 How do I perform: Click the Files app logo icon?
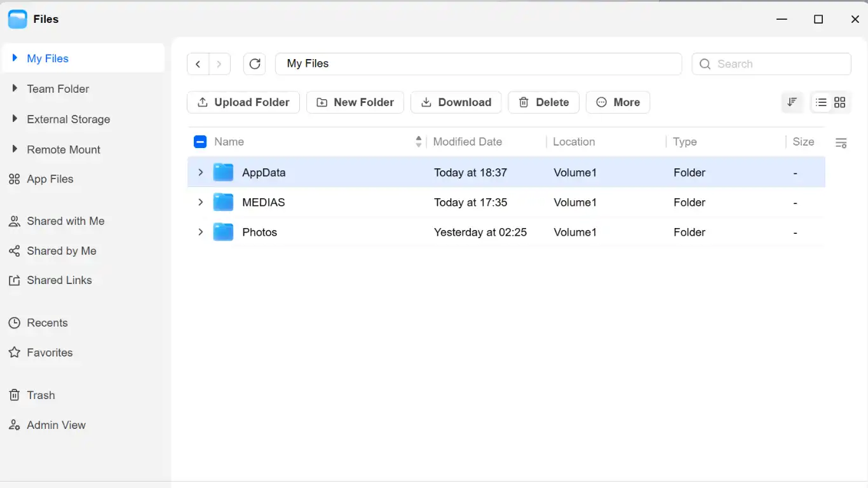[18, 19]
